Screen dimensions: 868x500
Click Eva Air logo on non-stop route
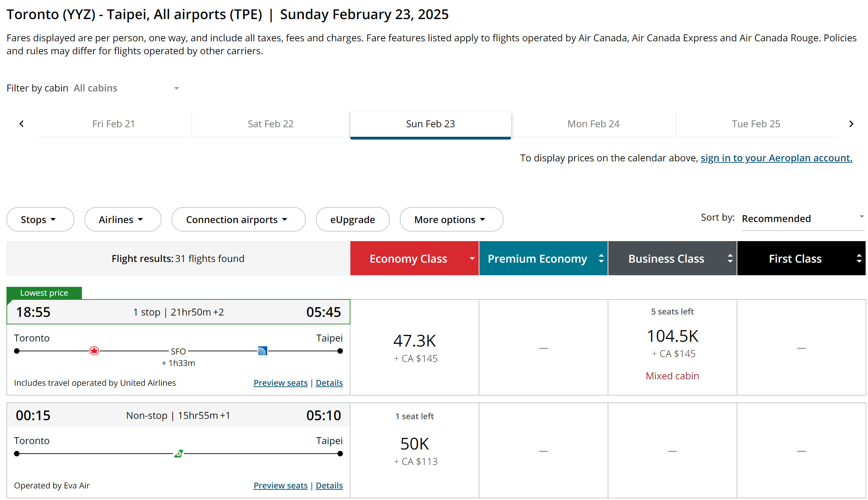click(178, 453)
